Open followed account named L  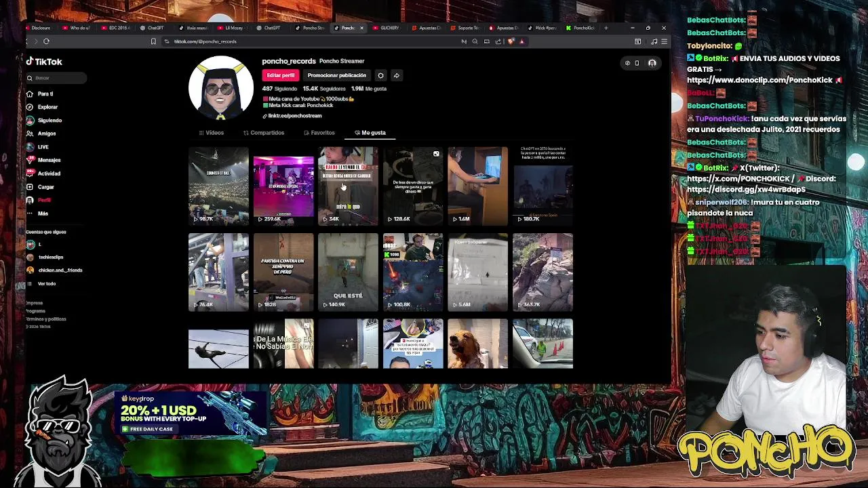pos(34,244)
